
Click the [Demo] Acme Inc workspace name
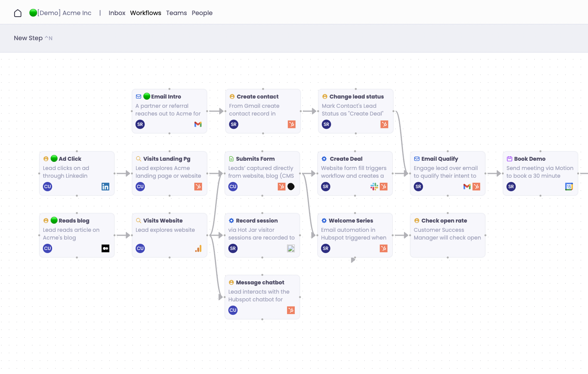[x=64, y=13]
